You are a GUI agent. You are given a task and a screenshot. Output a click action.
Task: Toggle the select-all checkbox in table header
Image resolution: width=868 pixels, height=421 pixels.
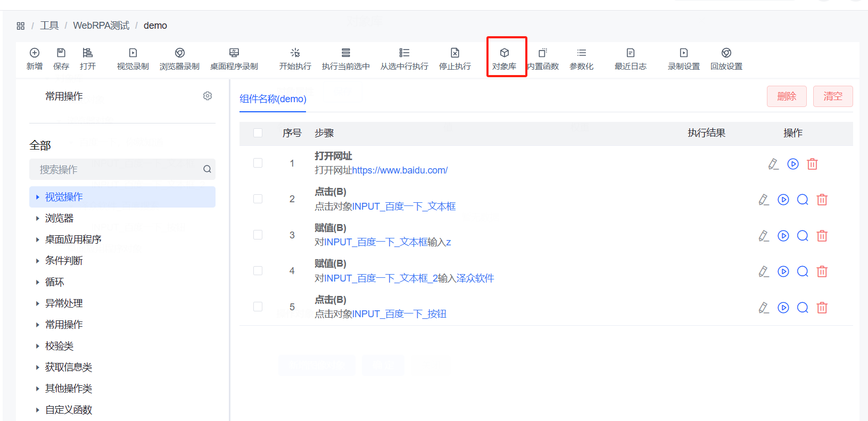[258, 133]
